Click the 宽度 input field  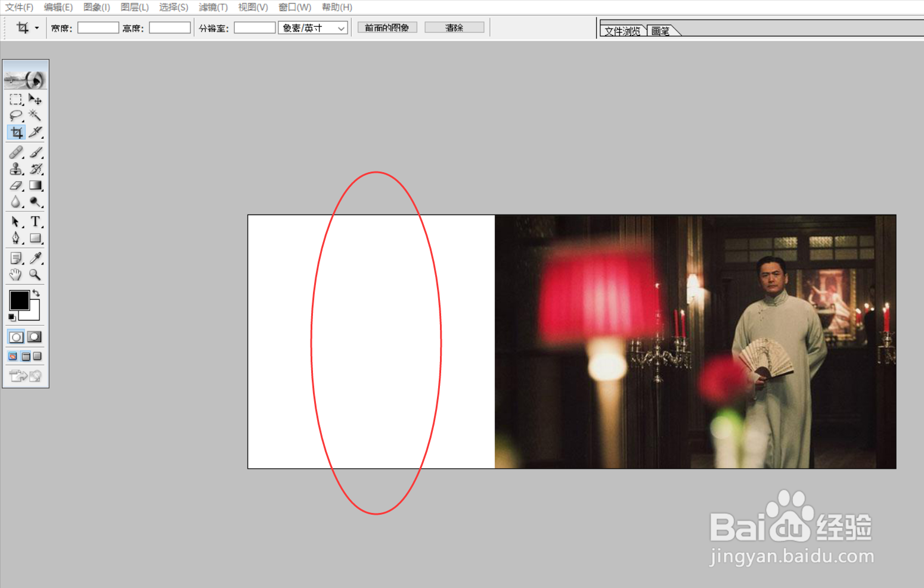pos(98,28)
